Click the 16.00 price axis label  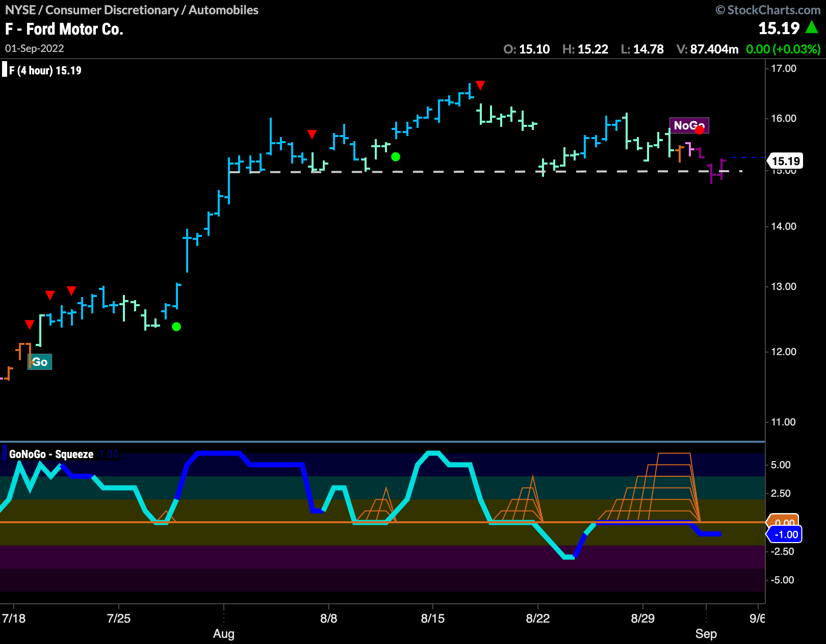click(x=784, y=118)
